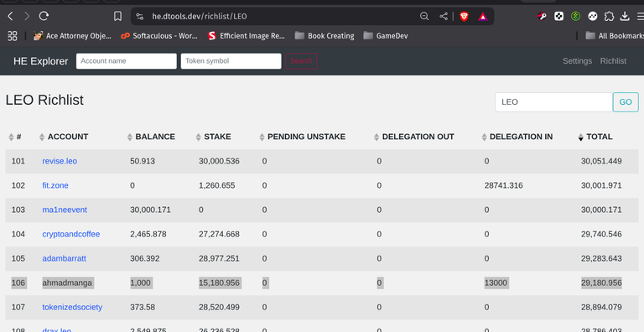The height and width of the screenshot is (332, 644).
Task: Expand the GameDev bookmarks folder
Action: click(x=386, y=36)
